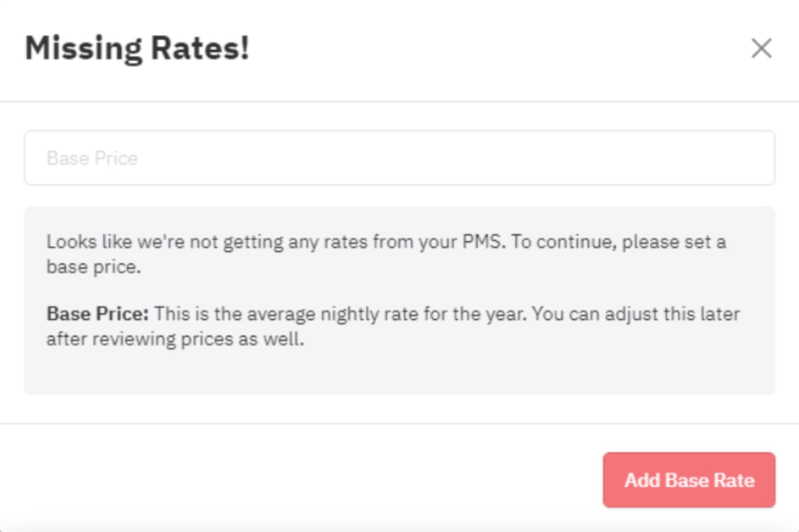Click 'please set a base price' text
Viewport: 799px width, 532px height.
click(x=386, y=254)
